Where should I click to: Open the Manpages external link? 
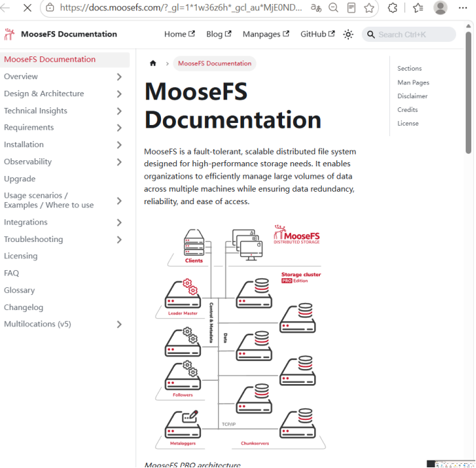(266, 34)
